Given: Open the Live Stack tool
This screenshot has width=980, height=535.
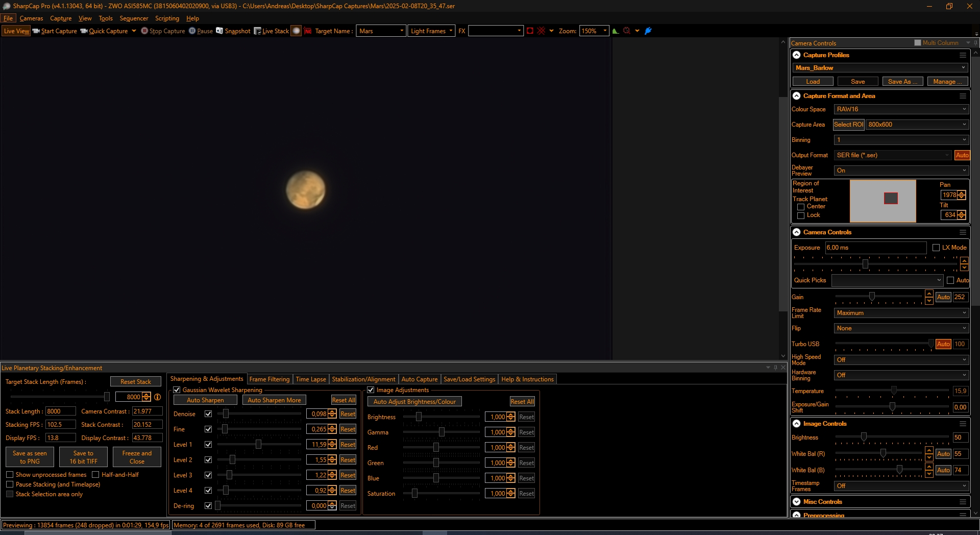Looking at the screenshot, I should coord(272,31).
